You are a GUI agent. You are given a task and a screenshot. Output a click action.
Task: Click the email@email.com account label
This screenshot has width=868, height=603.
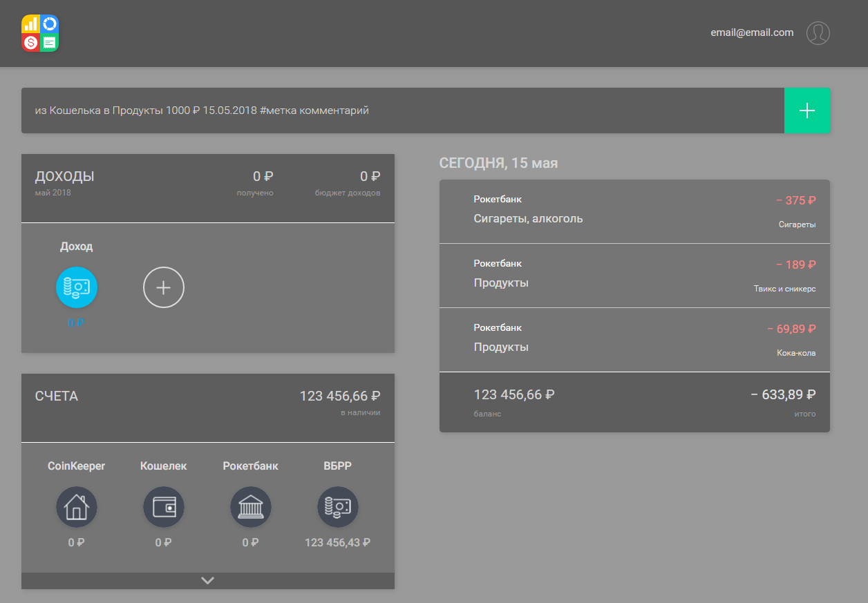point(752,32)
